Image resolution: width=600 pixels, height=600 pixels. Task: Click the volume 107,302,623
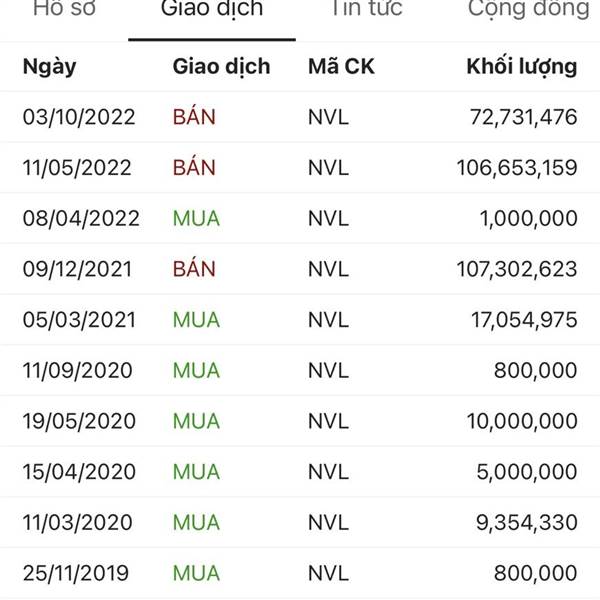point(517,269)
